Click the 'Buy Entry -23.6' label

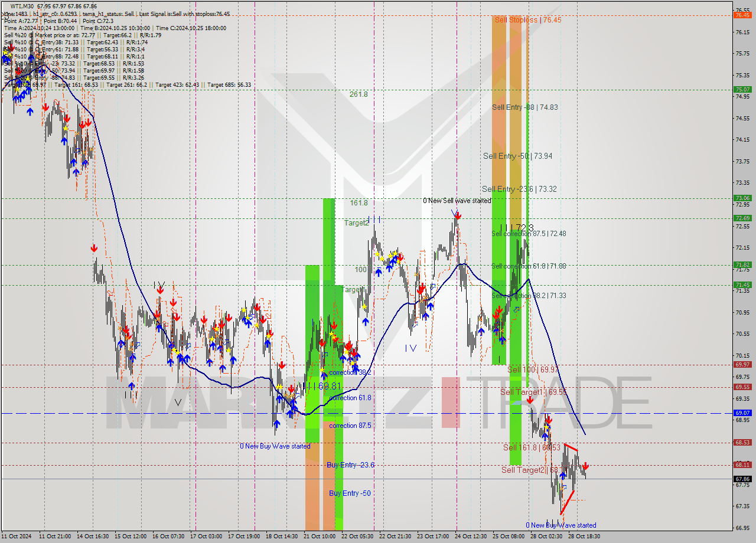[350, 465]
